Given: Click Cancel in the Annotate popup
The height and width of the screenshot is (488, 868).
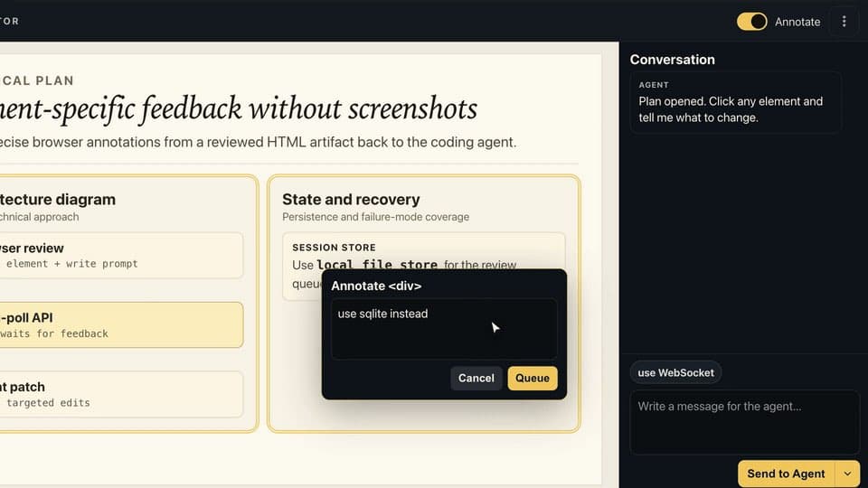Looking at the screenshot, I should point(476,378).
